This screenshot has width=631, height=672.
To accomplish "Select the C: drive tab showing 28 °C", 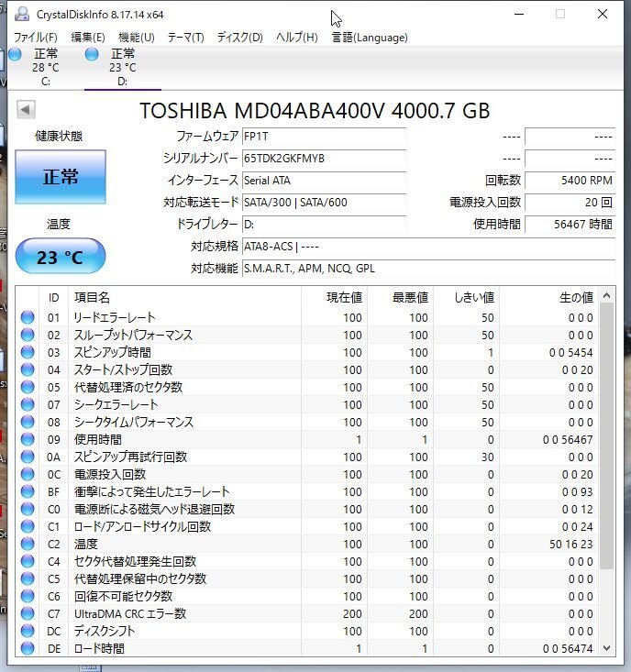I will 46,67.
